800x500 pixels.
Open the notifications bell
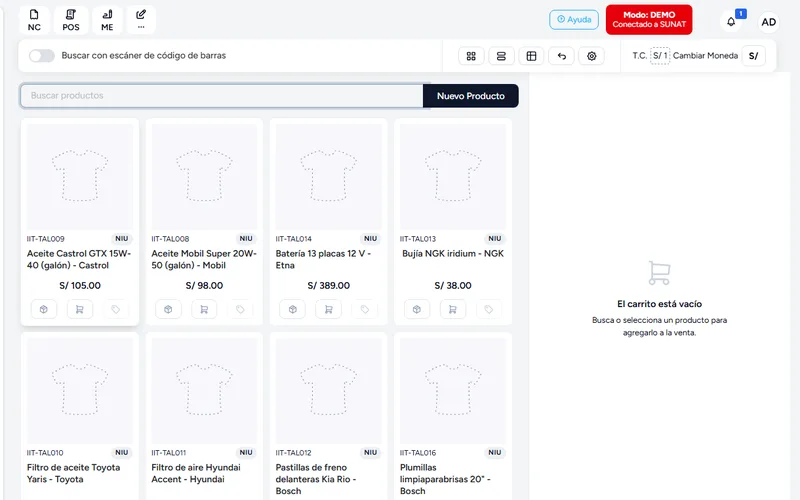[x=731, y=21]
